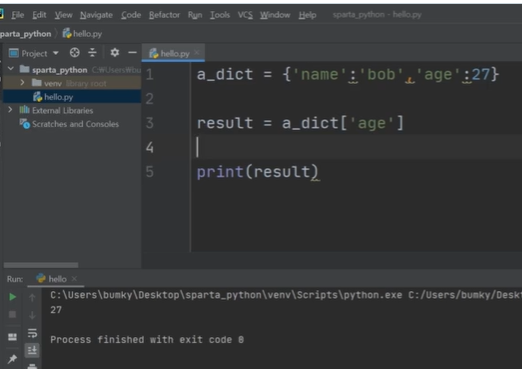Toggle soft-wrap in Run console
The image size is (522, 369).
tap(32, 333)
